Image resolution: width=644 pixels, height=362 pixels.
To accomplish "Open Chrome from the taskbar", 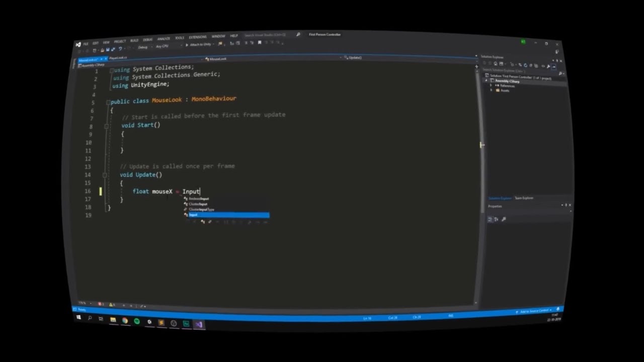I will (x=125, y=320).
